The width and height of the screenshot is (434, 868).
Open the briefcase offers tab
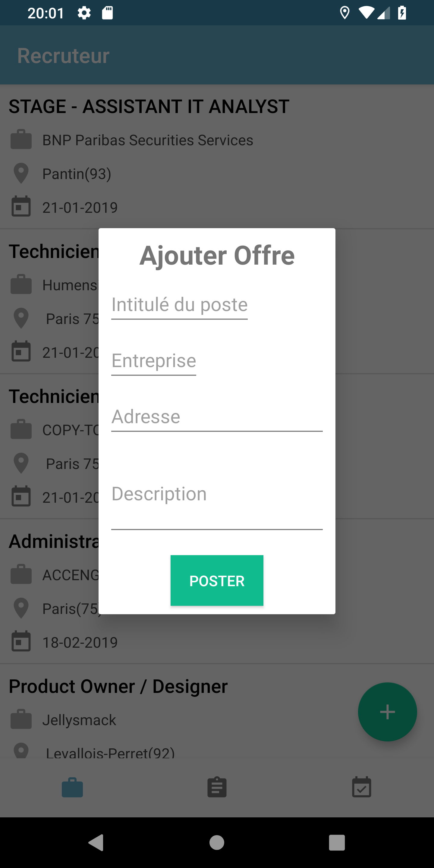click(x=72, y=788)
